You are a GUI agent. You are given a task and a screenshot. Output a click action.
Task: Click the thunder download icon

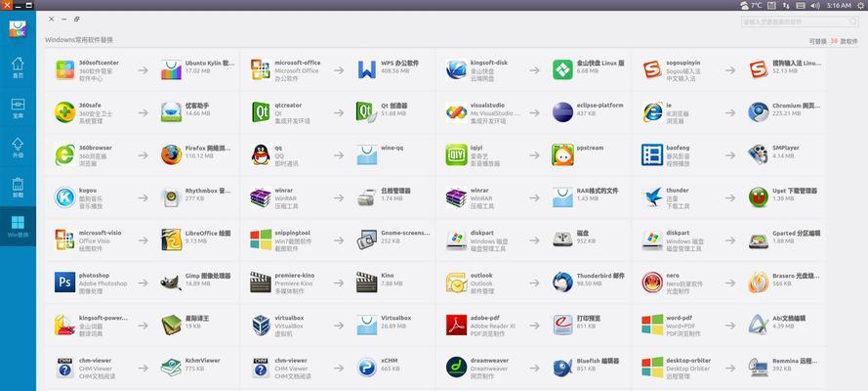652,197
